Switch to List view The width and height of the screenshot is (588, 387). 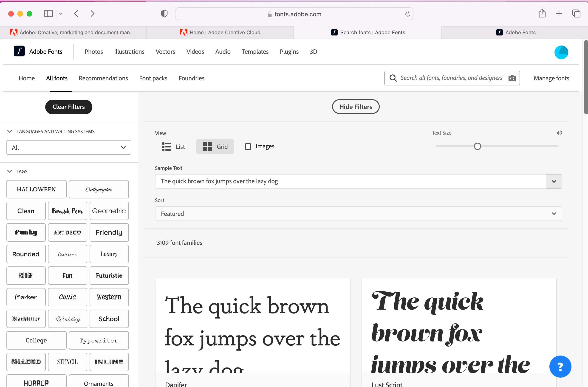[173, 147]
